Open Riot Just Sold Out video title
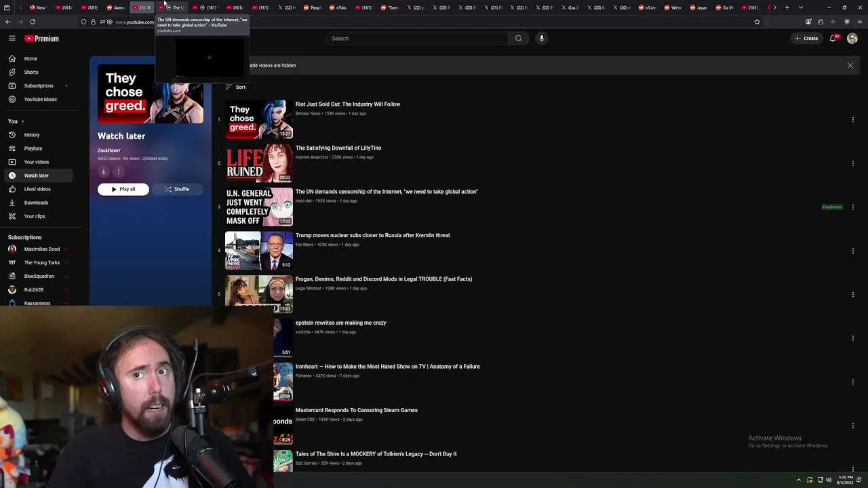 (348, 104)
